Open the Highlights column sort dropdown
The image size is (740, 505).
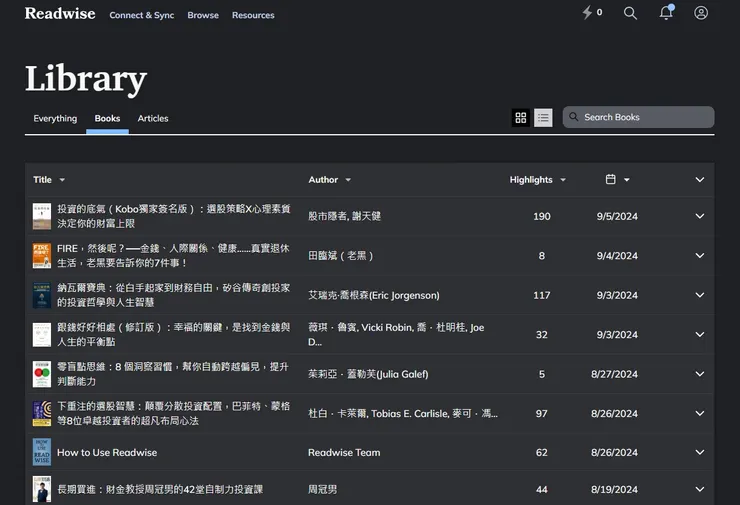click(563, 180)
